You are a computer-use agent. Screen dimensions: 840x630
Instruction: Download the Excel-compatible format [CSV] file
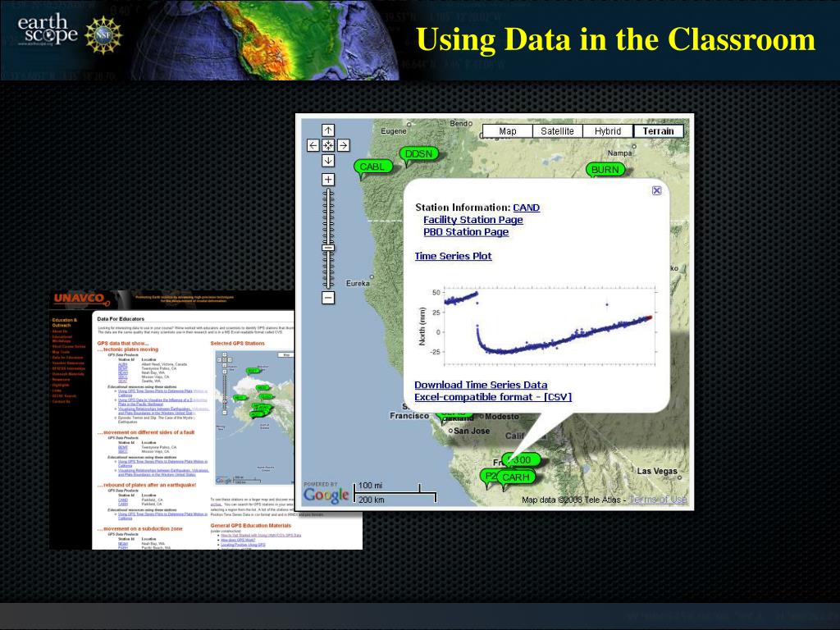pyautogui.click(x=493, y=397)
